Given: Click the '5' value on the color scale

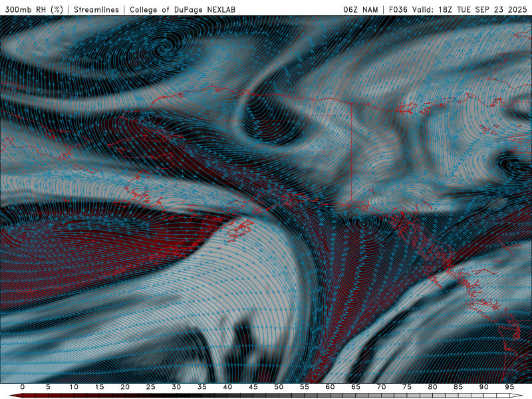Looking at the screenshot, I should [48, 387].
